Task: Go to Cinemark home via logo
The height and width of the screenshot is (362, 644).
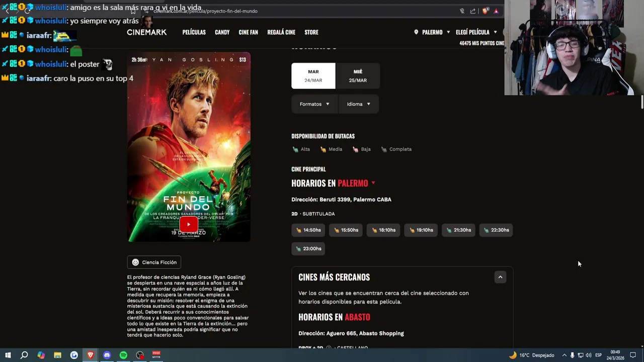Action: click(x=146, y=32)
